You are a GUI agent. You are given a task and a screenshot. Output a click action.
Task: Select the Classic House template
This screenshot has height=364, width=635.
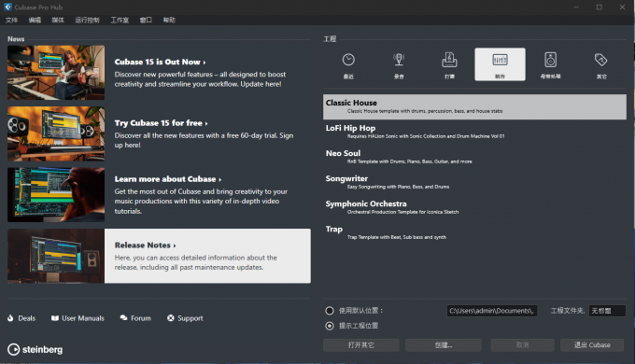(x=474, y=107)
